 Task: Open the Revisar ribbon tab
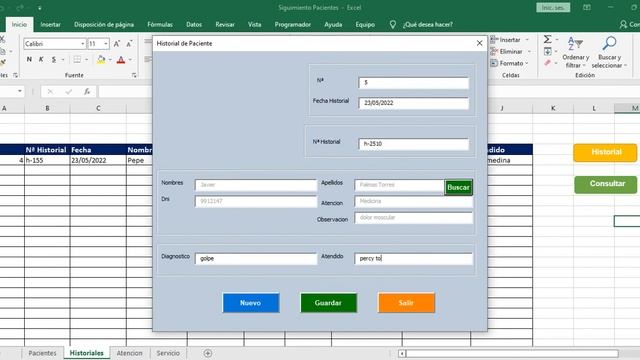(225, 24)
